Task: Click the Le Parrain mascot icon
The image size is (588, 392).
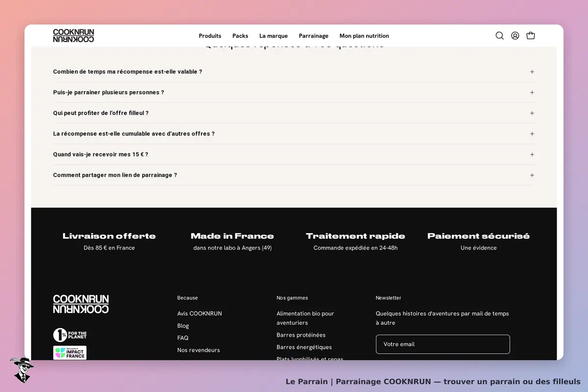Action: point(22,370)
